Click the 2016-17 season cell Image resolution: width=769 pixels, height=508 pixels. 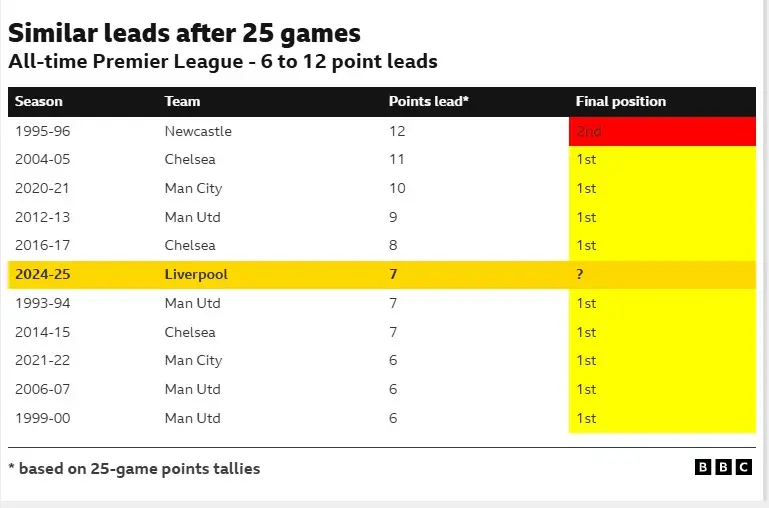point(42,245)
